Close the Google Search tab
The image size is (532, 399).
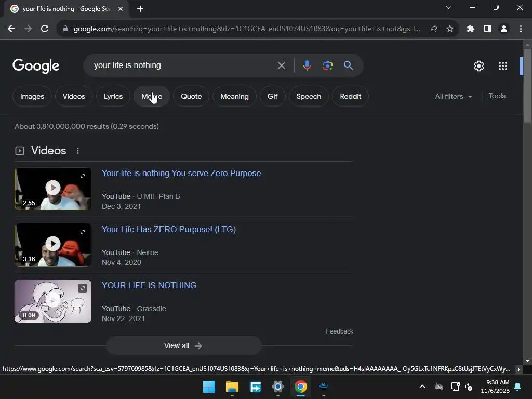[x=121, y=9]
